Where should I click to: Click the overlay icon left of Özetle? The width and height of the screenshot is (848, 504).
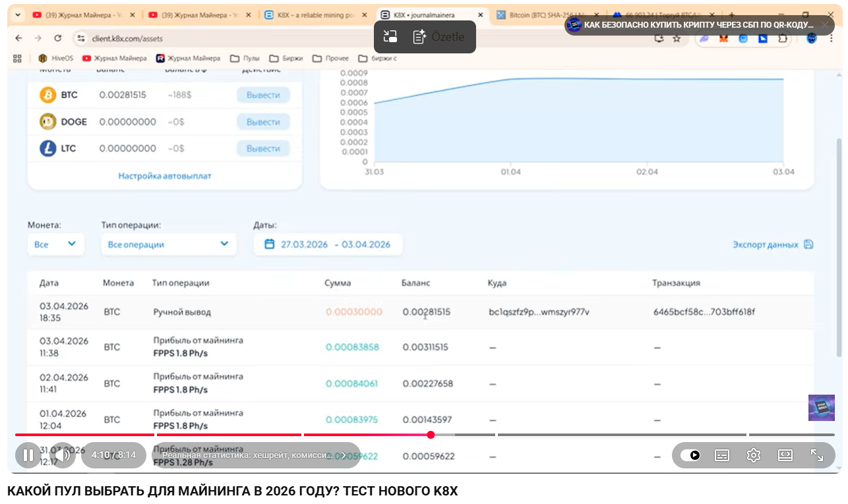click(x=390, y=37)
